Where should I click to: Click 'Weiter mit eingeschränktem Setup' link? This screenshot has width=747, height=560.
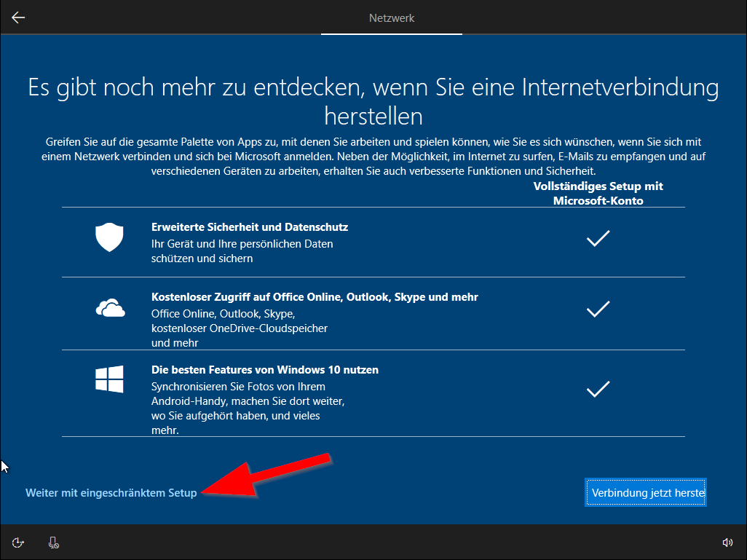tap(111, 493)
